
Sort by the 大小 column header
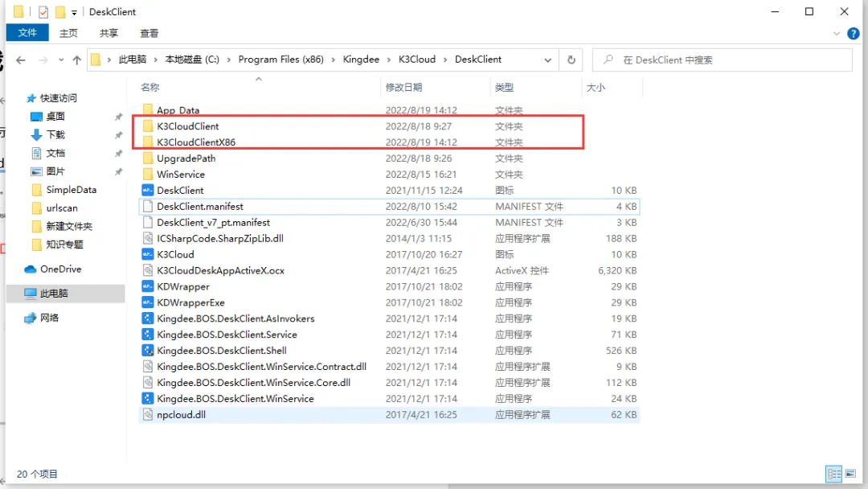click(596, 88)
